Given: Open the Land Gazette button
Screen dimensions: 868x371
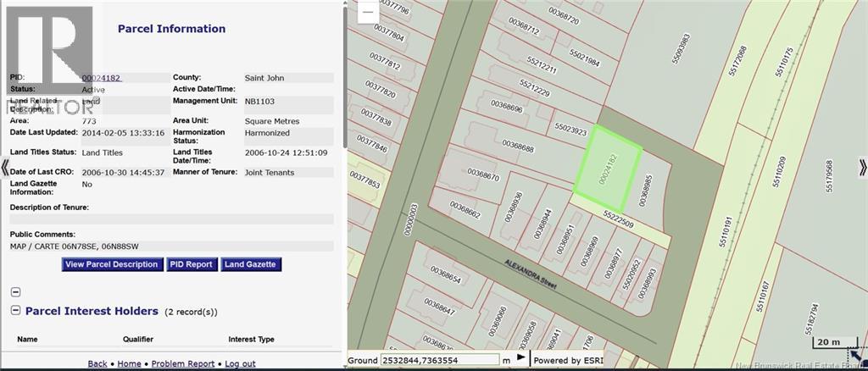Looking at the screenshot, I should [x=250, y=264].
